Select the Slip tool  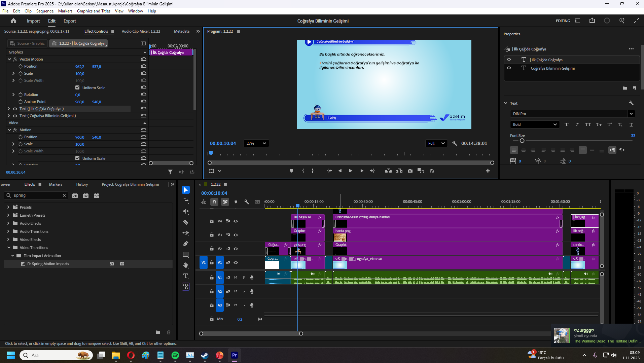tap(186, 233)
